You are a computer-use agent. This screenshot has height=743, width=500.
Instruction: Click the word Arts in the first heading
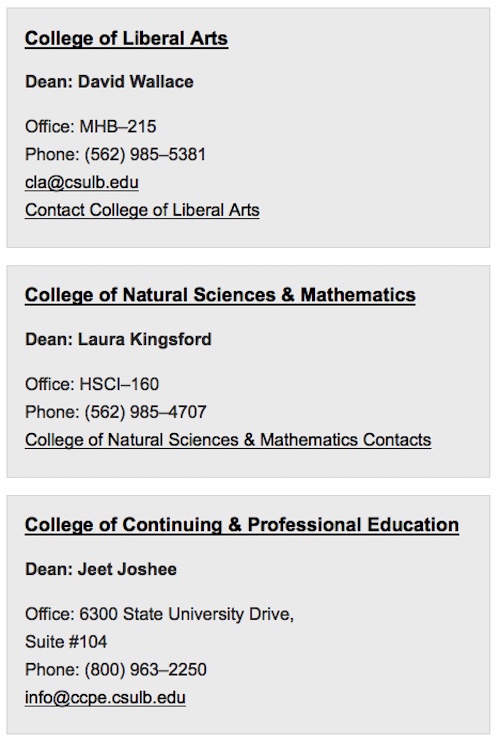[209, 39]
